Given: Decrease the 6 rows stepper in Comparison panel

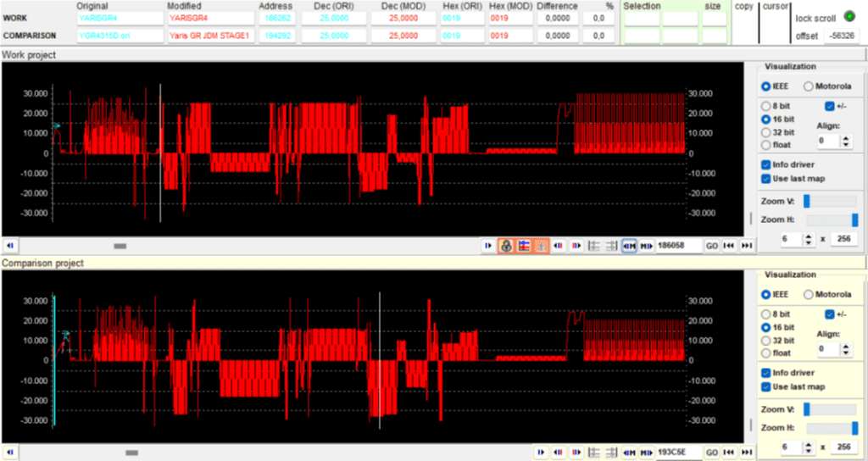Looking at the screenshot, I should 808,451.
